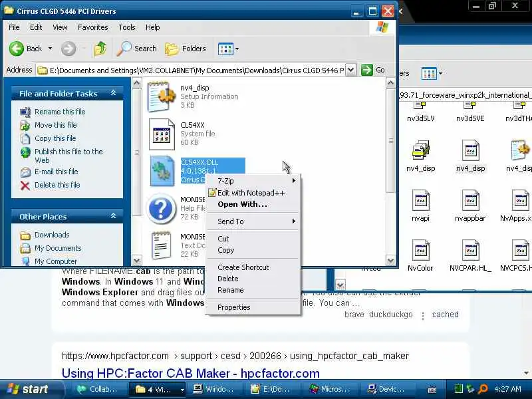Click the cached link in browser
Screen dimensions: 532x399
(445, 315)
